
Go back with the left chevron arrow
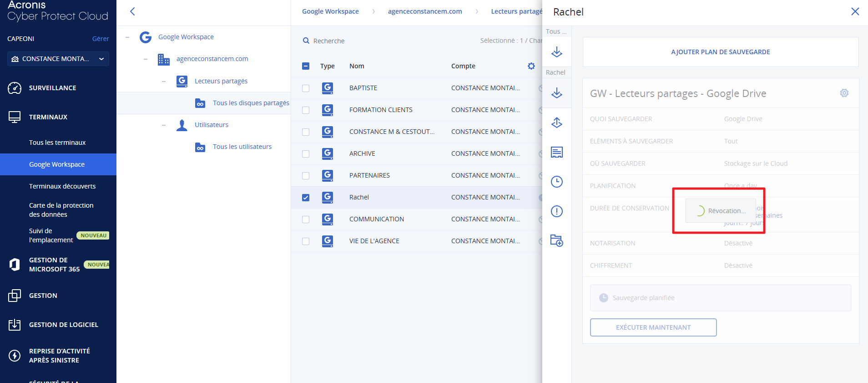[132, 11]
